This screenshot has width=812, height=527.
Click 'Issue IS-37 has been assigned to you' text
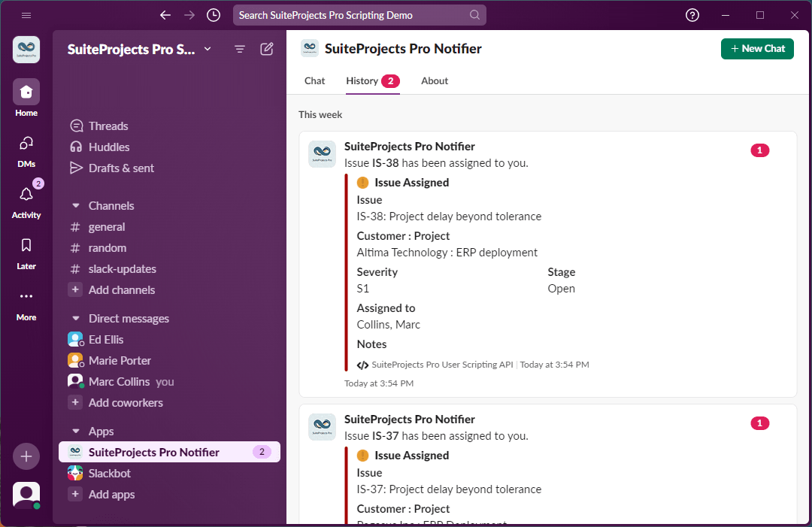(x=436, y=436)
